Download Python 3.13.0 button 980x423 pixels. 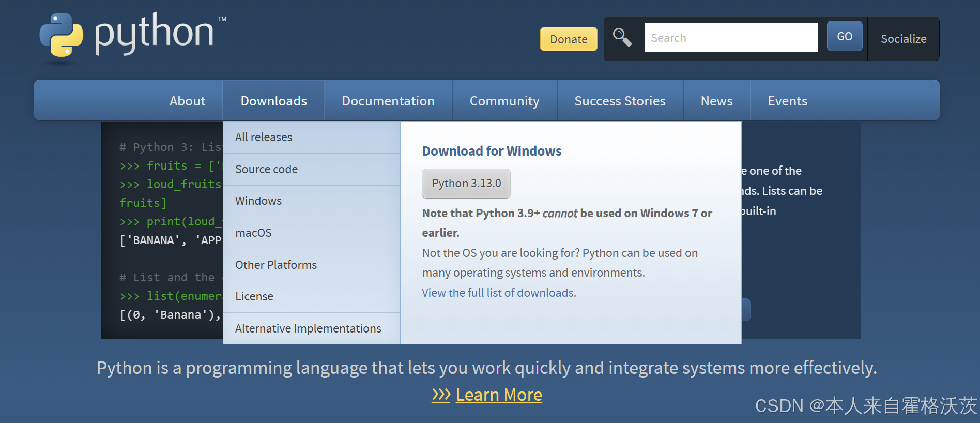466,184
